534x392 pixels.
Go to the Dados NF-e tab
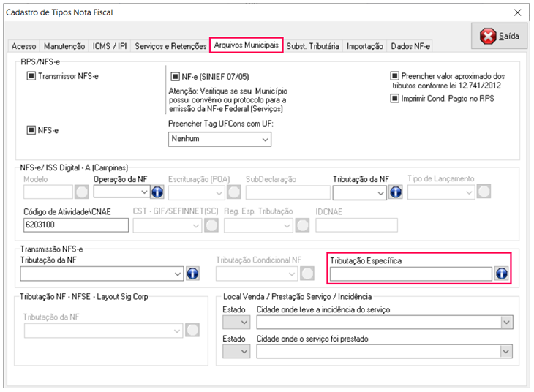(x=410, y=46)
